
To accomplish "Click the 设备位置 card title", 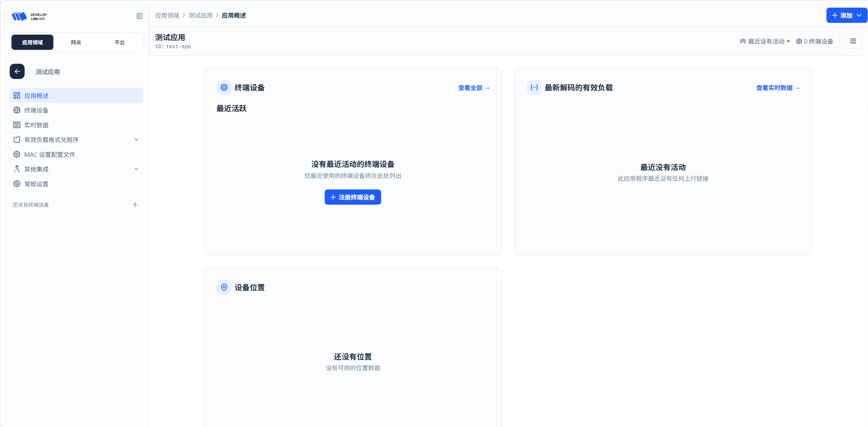I will 249,287.
